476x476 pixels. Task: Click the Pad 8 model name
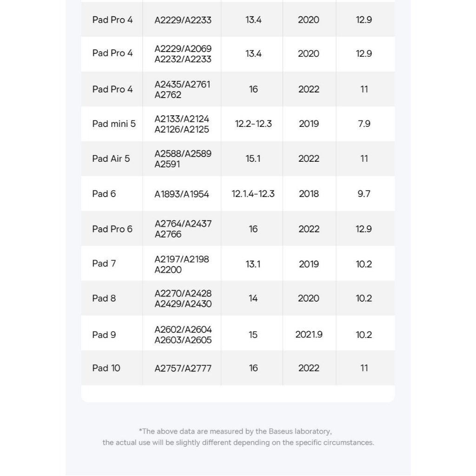(x=104, y=298)
